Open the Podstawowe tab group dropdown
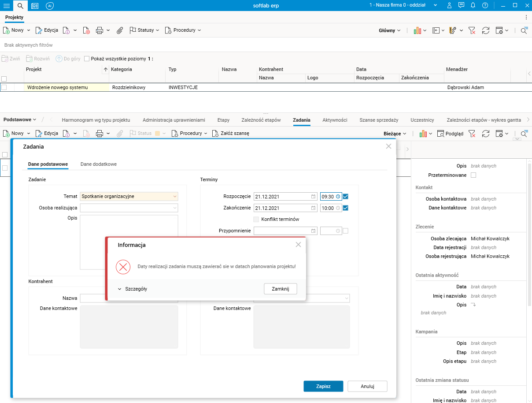This screenshot has width=532, height=403. (x=20, y=119)
